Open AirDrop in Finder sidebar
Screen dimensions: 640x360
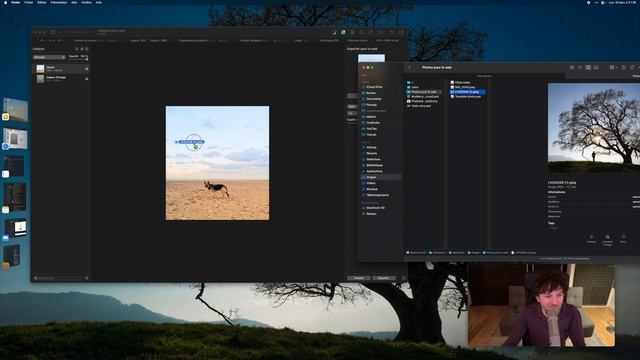[371, 147]
